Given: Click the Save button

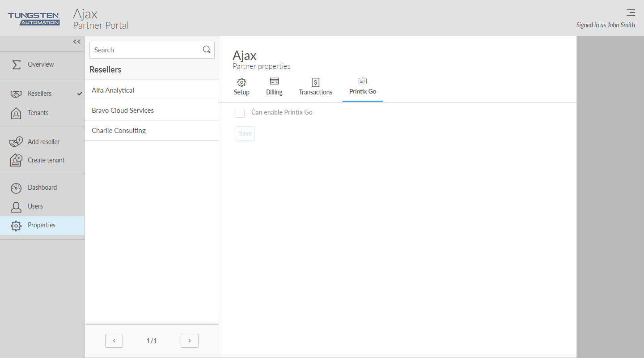Looking at the screenshot, I should 245,133.
